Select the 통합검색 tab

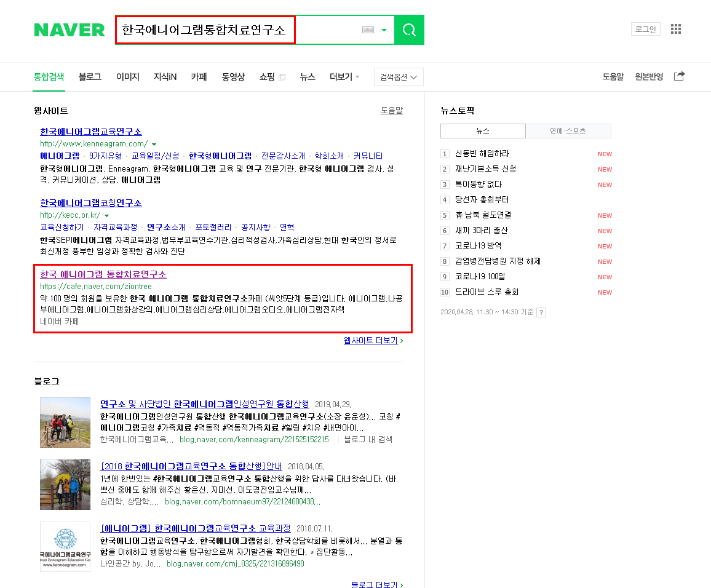(49, 77)
